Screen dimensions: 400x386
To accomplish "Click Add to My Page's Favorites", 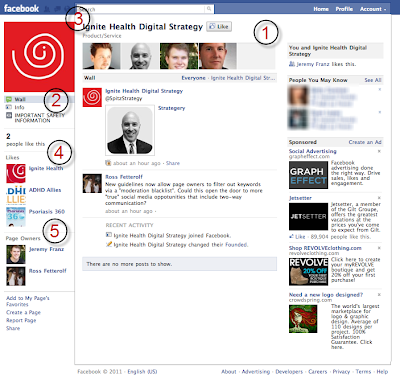I will 28,301.
